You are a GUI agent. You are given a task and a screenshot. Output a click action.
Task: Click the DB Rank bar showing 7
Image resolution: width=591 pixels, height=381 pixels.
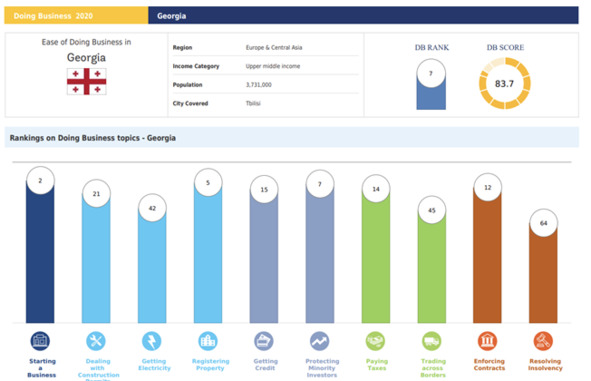point(431,84)
